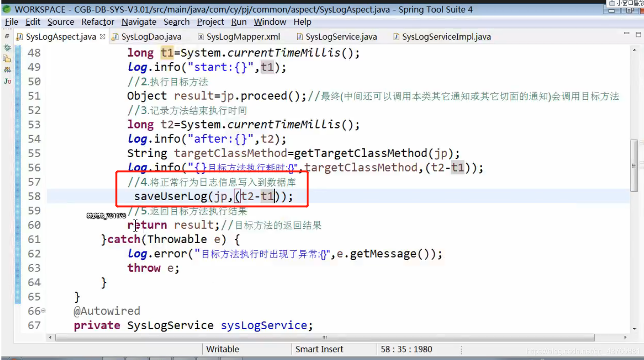Click the throw keyword on line 63
Screen dimensions: 644x360
(x=144, y=268)
